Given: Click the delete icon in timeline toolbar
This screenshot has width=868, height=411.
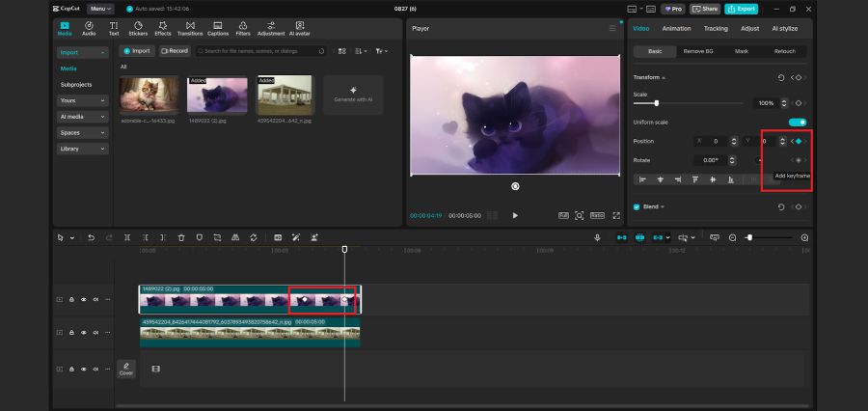Looking at the screenshot, I should click(x=181, y=237).
